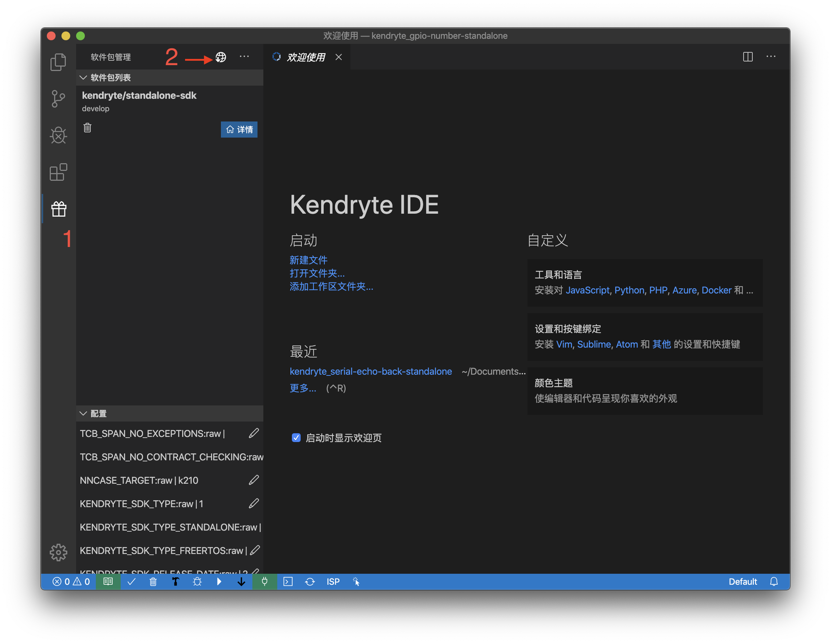The width and height of the screenshot is (831, 644).
Task: Click Default in the status bar
Action: [x=743, y=581]
